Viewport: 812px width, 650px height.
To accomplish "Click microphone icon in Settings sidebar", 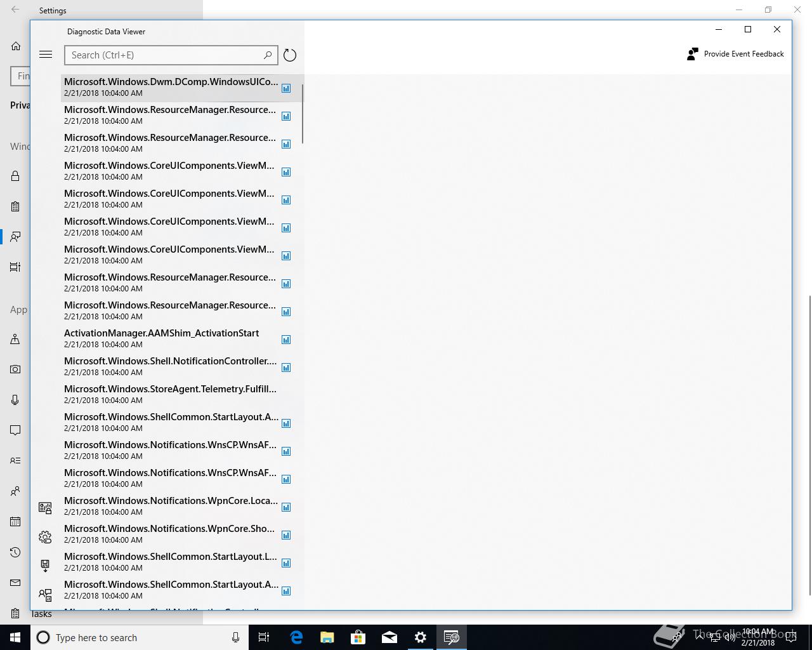I will (15, 400).
